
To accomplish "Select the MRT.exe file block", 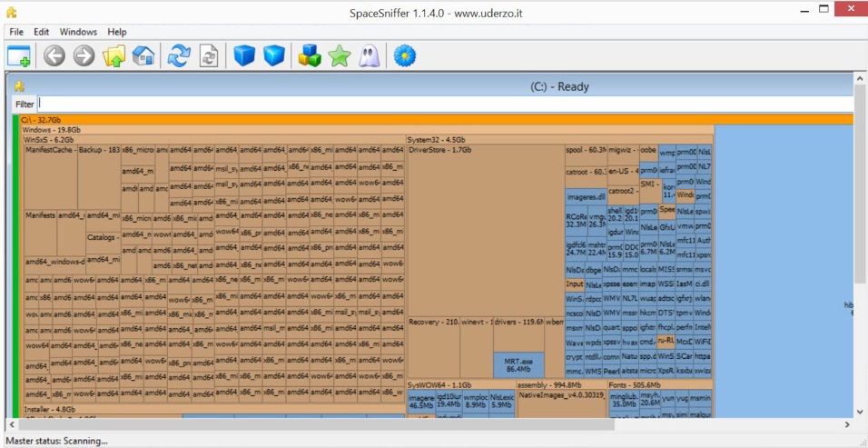I will click(518, 364).
